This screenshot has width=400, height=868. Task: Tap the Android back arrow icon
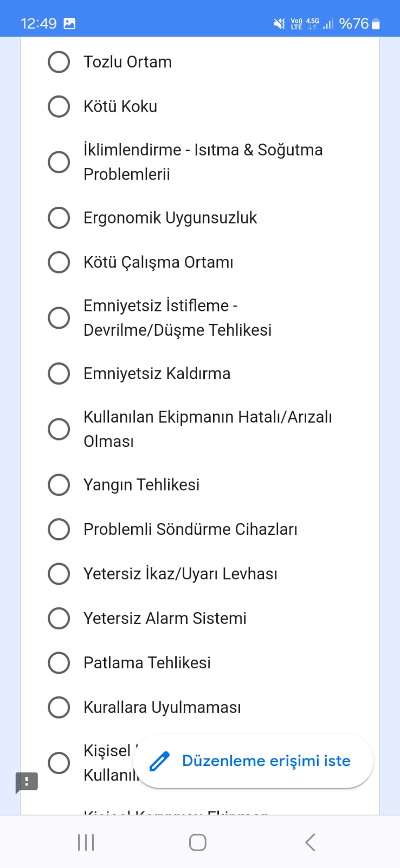coord(310,843)
